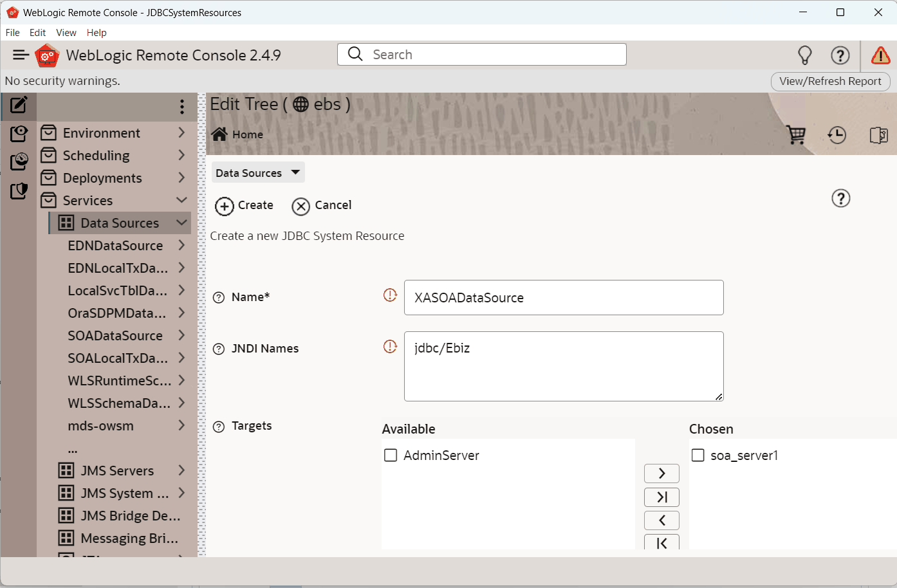Image resolution: width=897 pixels, height=588 pixels.
Task: Click View/Refresh Report button
Action: tap(830, 81)
